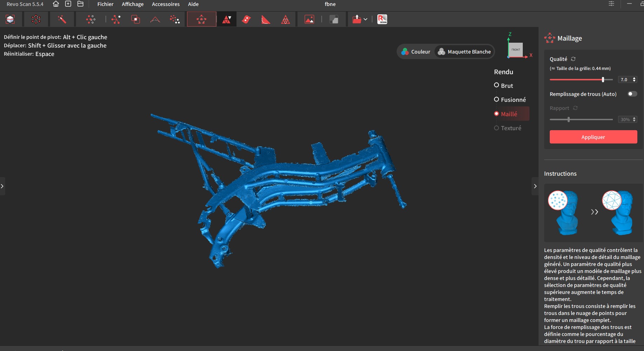Viewport: 644px width, 351px height.
Task: Enable Remplissage de trous (Auto) toggle
Action: 632,94
